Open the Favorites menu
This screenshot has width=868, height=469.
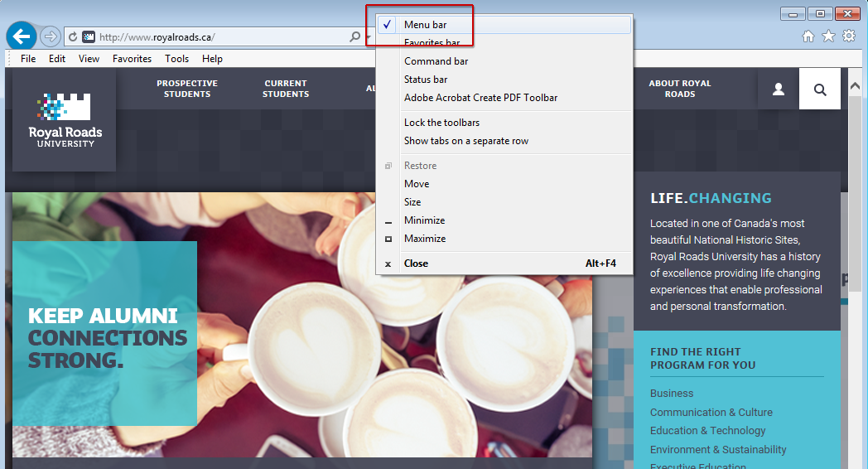[132, 59]
